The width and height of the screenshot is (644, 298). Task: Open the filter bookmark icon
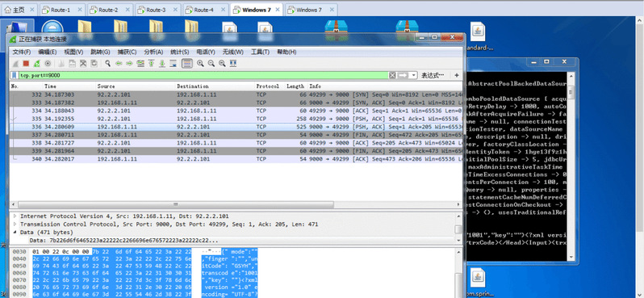click(x=15, y=75)
